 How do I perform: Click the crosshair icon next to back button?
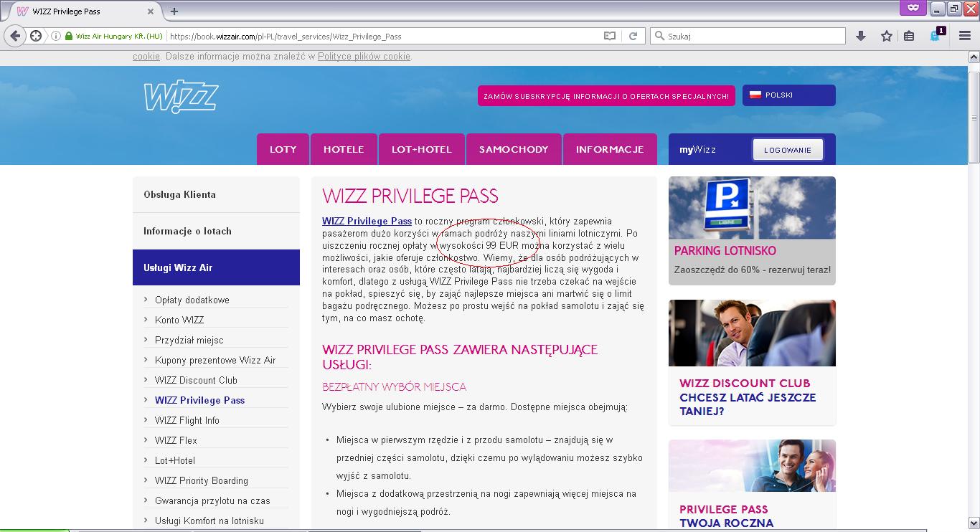(36, 36)
